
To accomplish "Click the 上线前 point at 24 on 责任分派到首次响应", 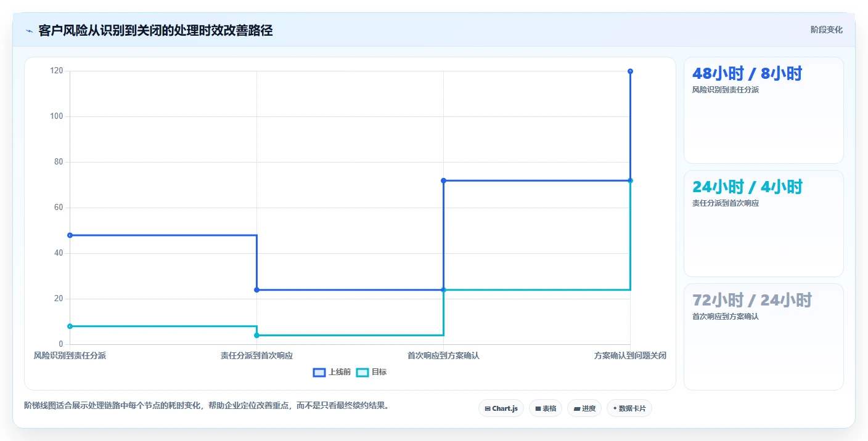I will [x=256, y=290].
